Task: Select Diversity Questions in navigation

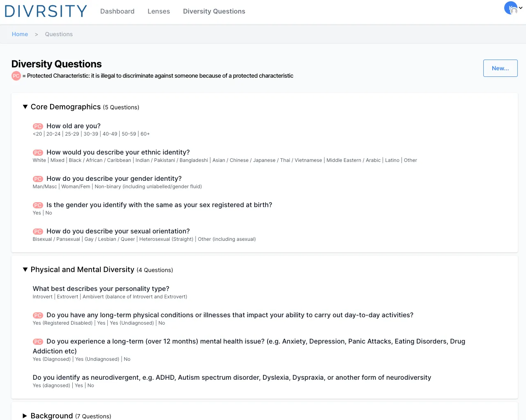Action: pos(214,12)
